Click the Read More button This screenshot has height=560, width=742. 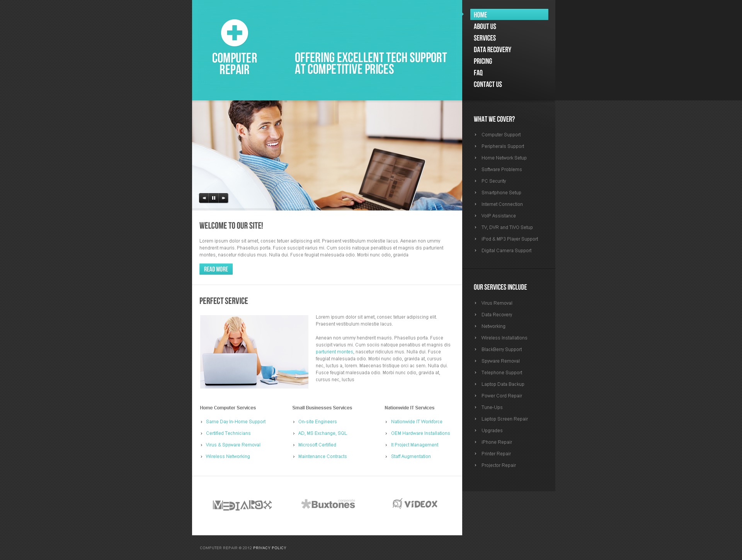216,269
